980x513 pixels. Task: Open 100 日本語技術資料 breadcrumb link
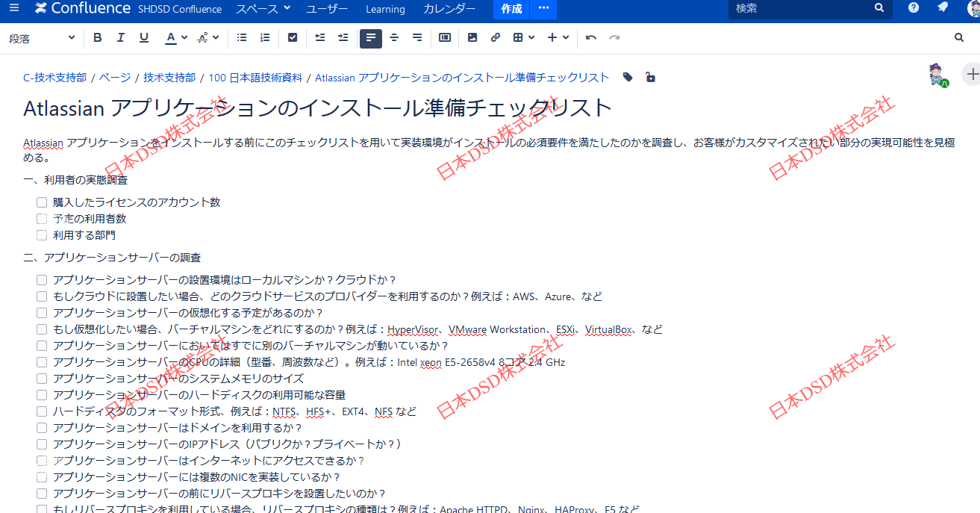255,78
